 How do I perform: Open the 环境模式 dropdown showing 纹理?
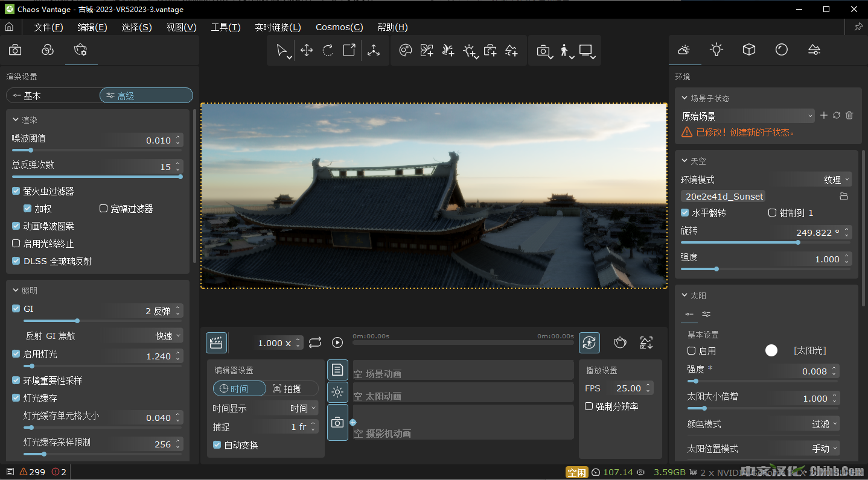pos(836,180)
